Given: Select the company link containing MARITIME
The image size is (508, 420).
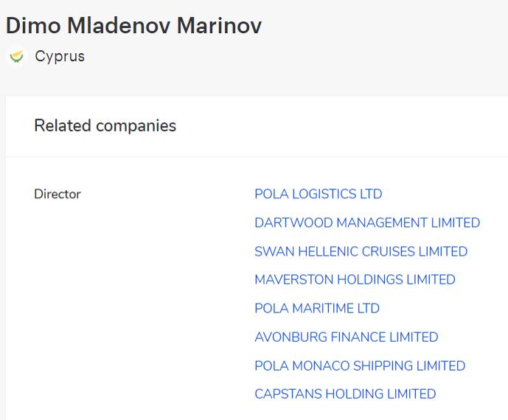Looking at the screenshot, I should (x=317, y=308).
